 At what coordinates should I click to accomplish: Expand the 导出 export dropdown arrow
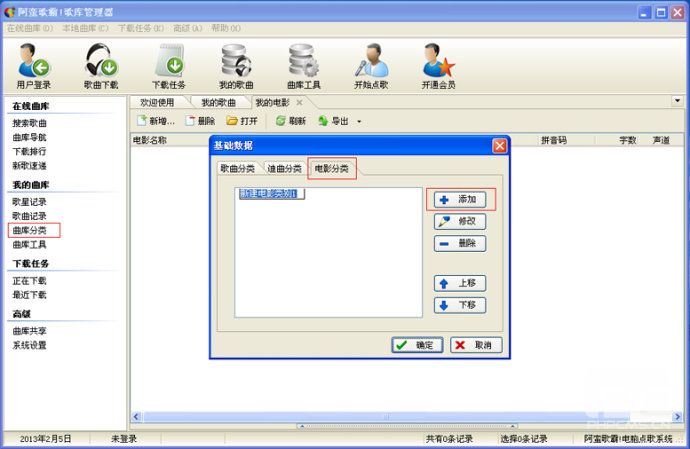tap(359, 121)
